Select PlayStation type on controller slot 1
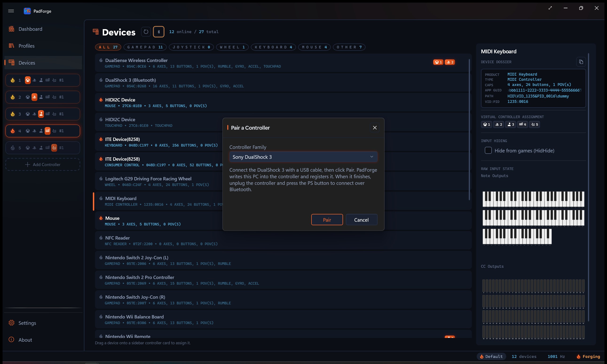607x364 pixels. [x=34, y=80]
